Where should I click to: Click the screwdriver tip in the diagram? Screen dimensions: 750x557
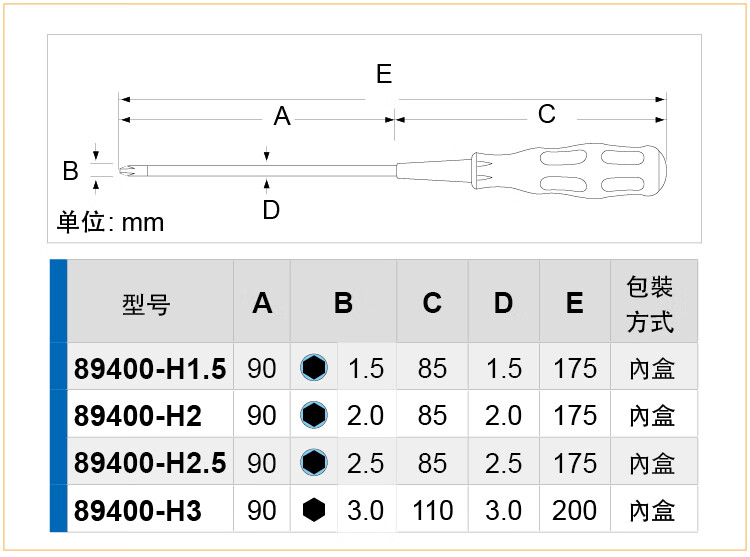click(127, 171)
